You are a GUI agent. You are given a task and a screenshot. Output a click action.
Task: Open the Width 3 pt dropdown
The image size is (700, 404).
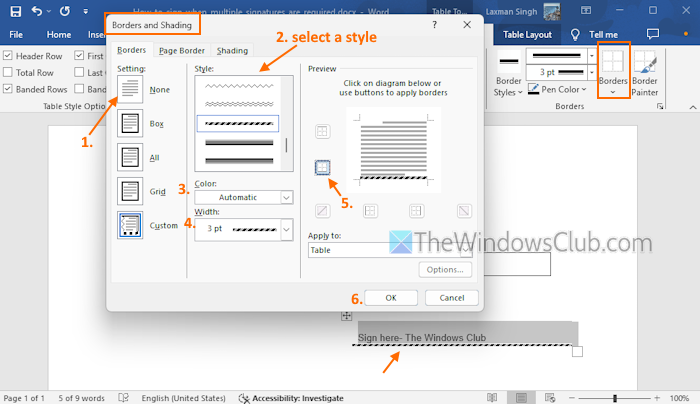point(244,229)
